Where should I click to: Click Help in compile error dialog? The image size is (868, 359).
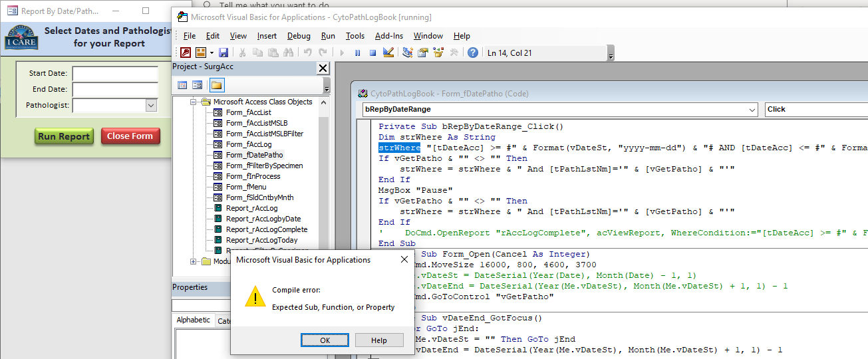(x=379, y=340)
